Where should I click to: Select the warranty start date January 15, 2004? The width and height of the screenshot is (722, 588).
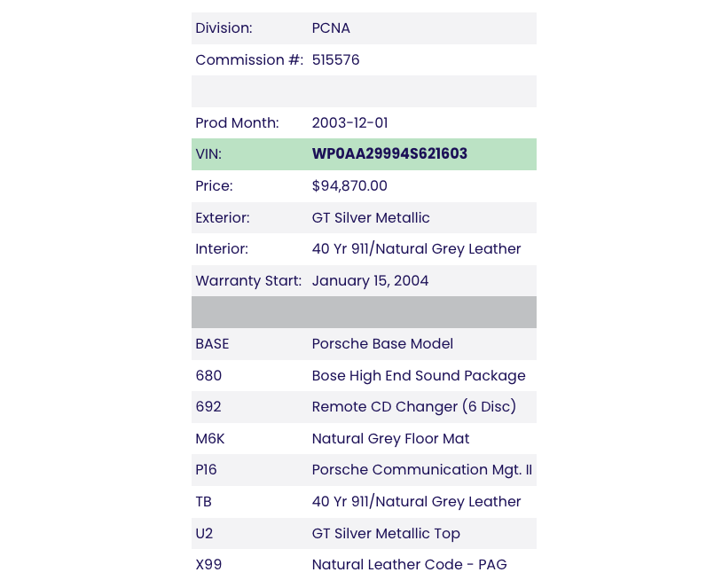coord(370,281)
